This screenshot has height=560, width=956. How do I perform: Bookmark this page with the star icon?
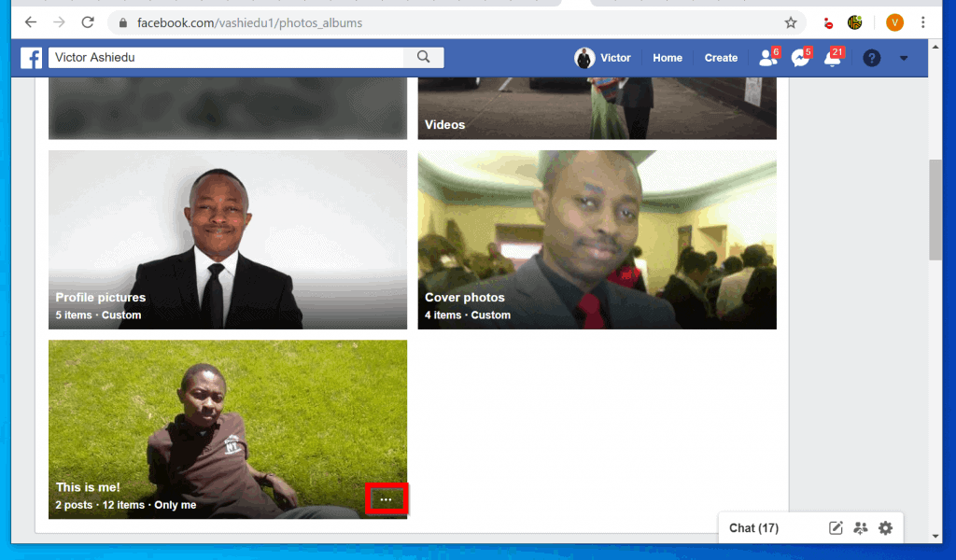click(x=791, y=22)
